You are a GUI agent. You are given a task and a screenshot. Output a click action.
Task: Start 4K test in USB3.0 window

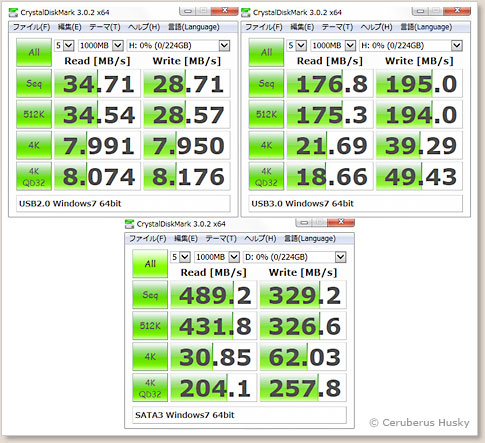click(x=266, y=145)
